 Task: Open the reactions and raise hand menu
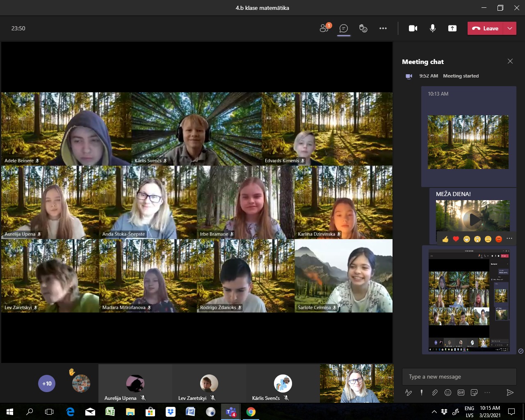(363, 28)
